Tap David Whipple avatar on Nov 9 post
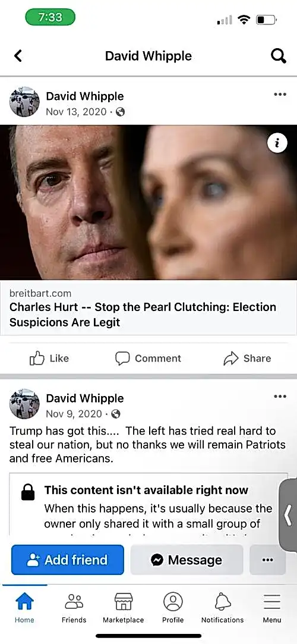Viewport: 297px width, 644px height. click(24, 404)
